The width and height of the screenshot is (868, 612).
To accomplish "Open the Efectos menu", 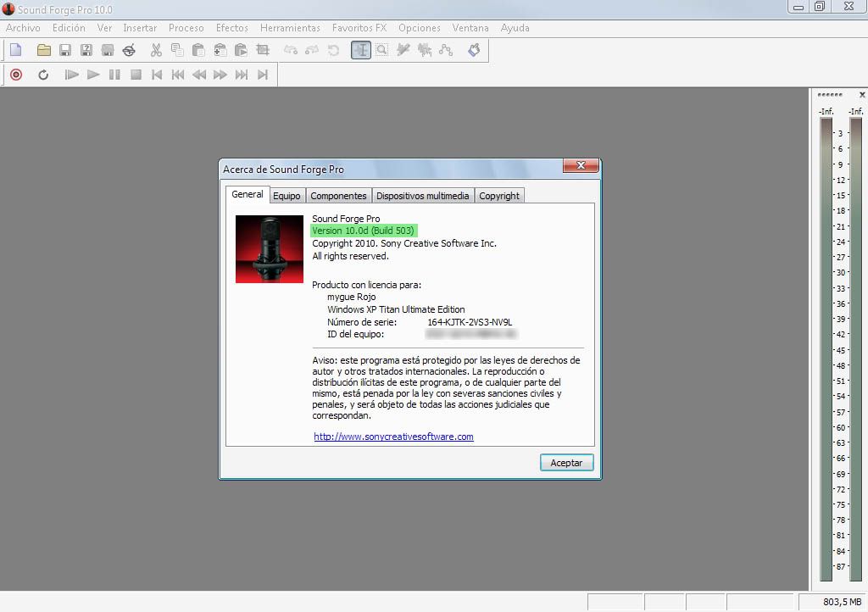I will tap(232, 28).
